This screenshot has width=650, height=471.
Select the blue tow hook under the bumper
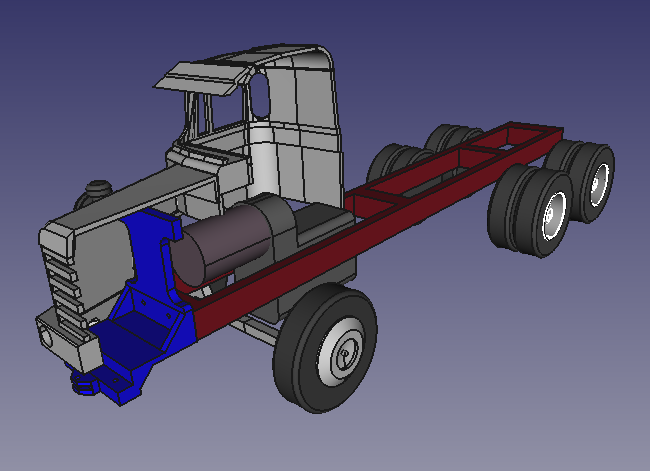(x=83, y=384)
